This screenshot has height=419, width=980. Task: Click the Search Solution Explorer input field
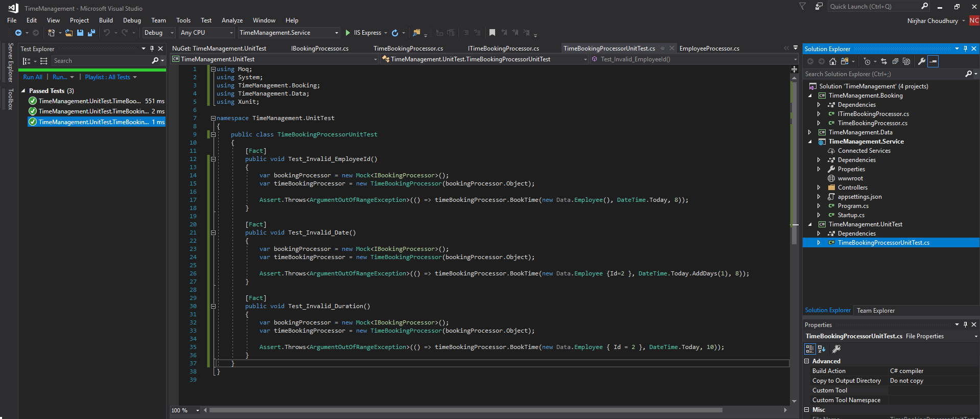pyautogui.click(x=884, y=74)
